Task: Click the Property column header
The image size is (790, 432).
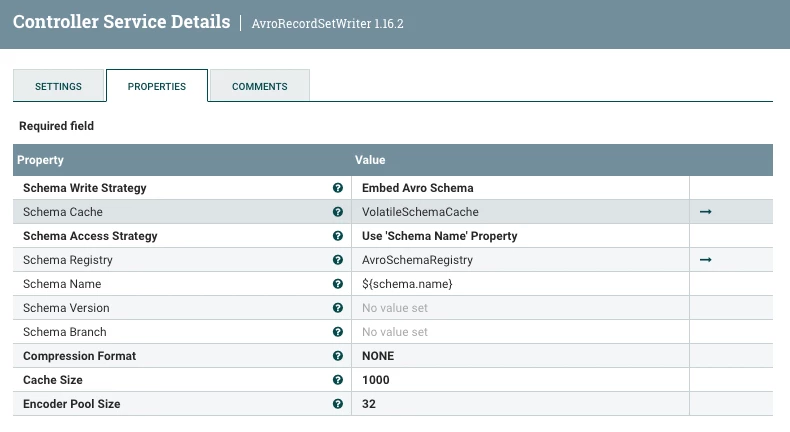Action: tap(40, 160)
